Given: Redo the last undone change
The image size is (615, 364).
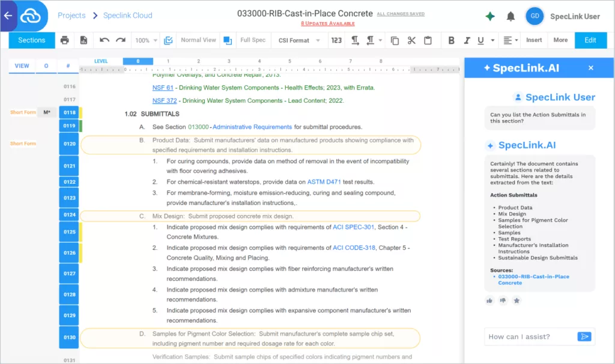Looking at the screenshot, I should click(x=121, y=40).
